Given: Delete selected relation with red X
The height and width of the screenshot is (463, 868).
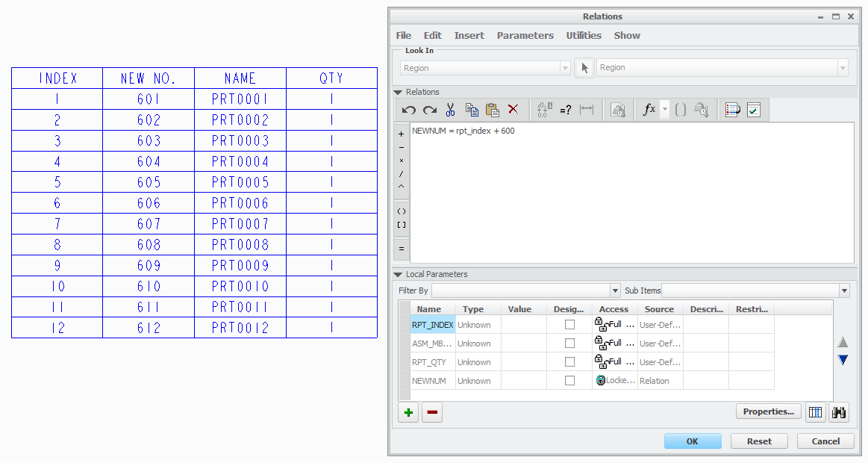Looking at the screenshot, I should pos(513,109).
